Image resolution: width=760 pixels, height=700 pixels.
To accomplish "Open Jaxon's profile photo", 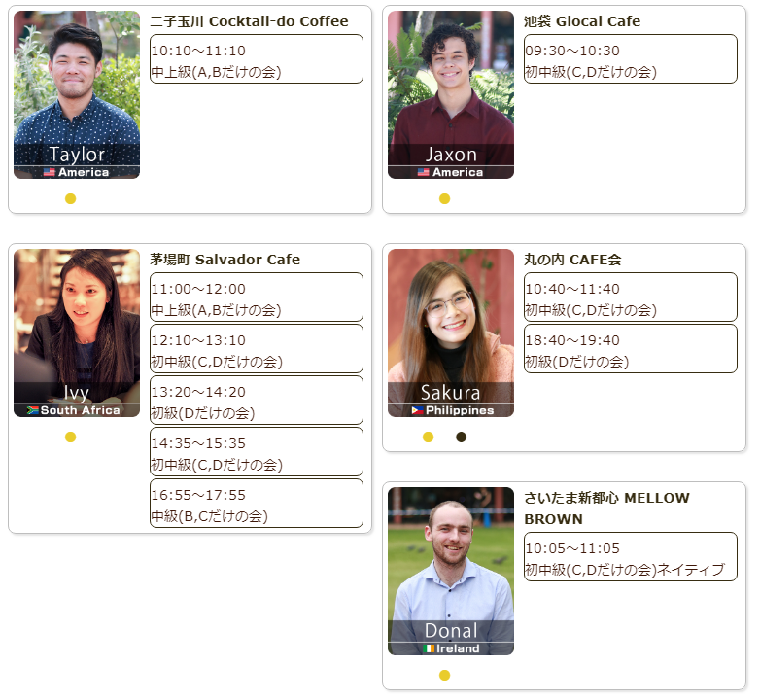I will [451, 94].
